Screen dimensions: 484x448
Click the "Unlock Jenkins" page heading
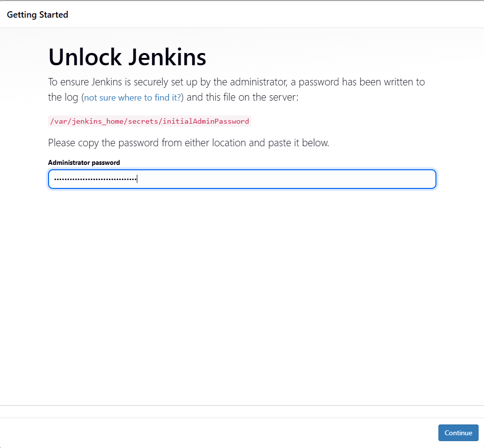(x=127, y=57)
